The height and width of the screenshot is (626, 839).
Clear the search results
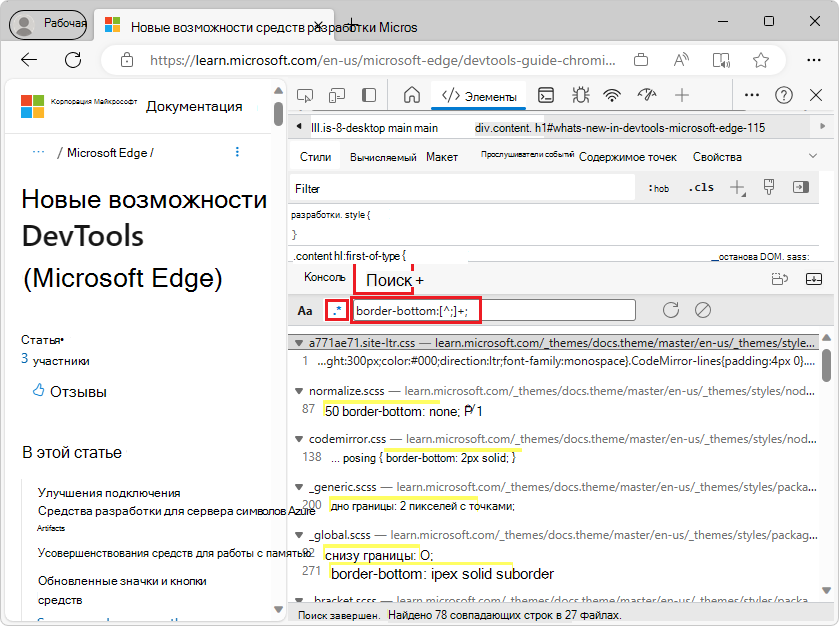(x=703, y=310)
